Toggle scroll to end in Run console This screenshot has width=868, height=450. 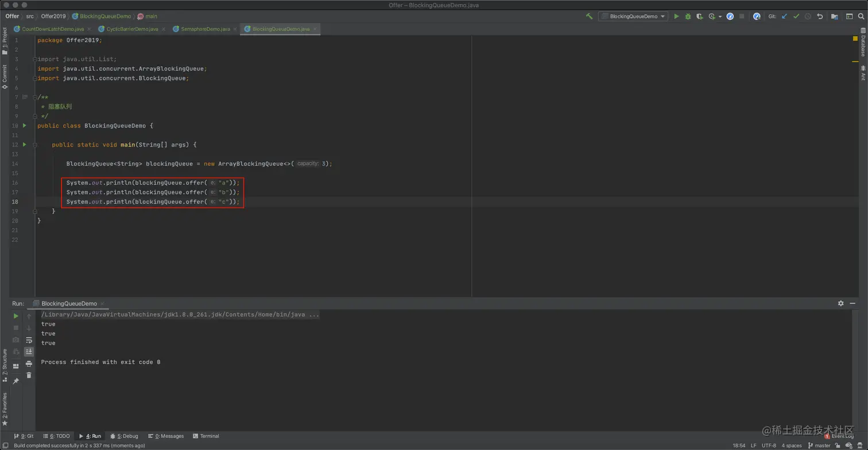(x=29, y=351)
